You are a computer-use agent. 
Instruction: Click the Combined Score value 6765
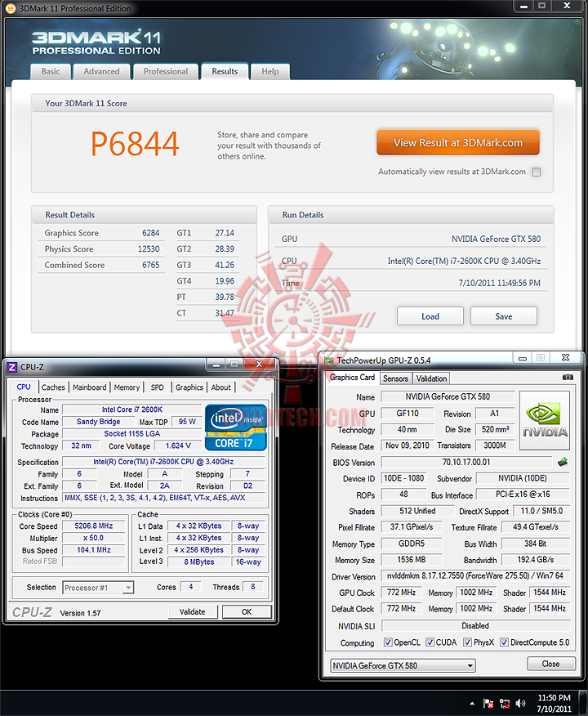(x=151, y=266)
